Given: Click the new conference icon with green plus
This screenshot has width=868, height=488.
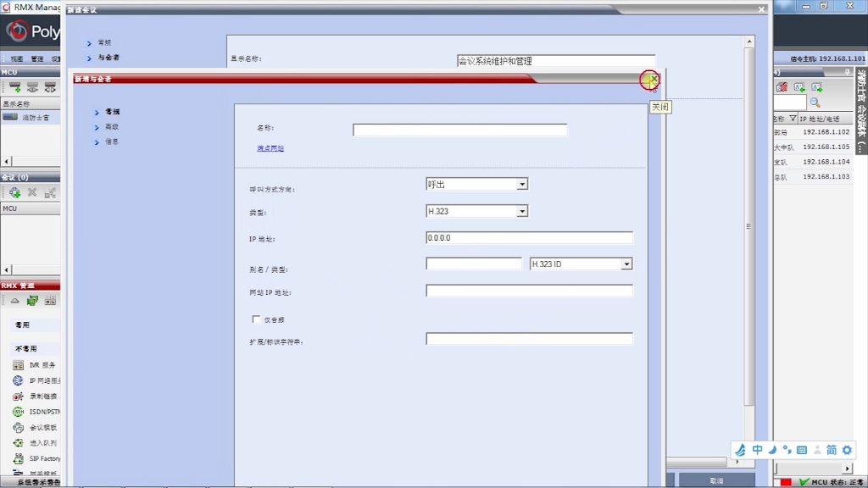Looking at the screenshot, I should (x=15, y=192).
